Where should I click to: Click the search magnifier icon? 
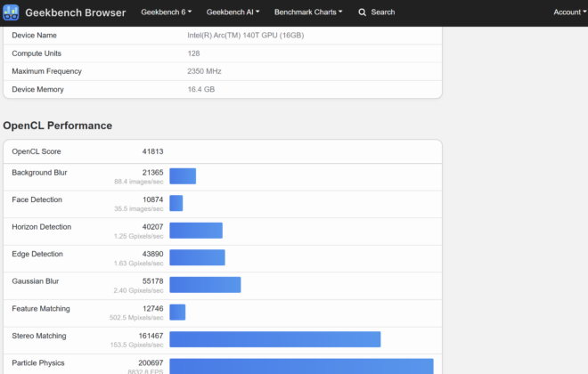tap(362, 12)
